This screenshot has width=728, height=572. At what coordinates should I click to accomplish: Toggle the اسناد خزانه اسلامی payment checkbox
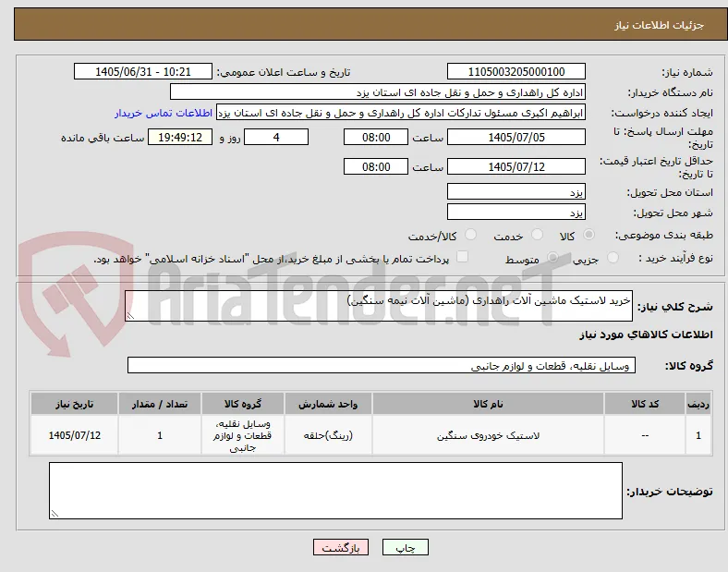pos(462,257)
